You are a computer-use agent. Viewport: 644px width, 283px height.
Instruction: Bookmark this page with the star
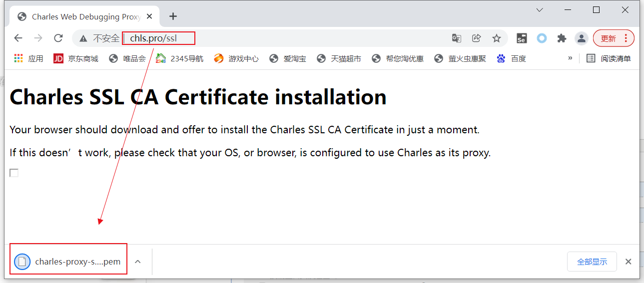[496, 38]
